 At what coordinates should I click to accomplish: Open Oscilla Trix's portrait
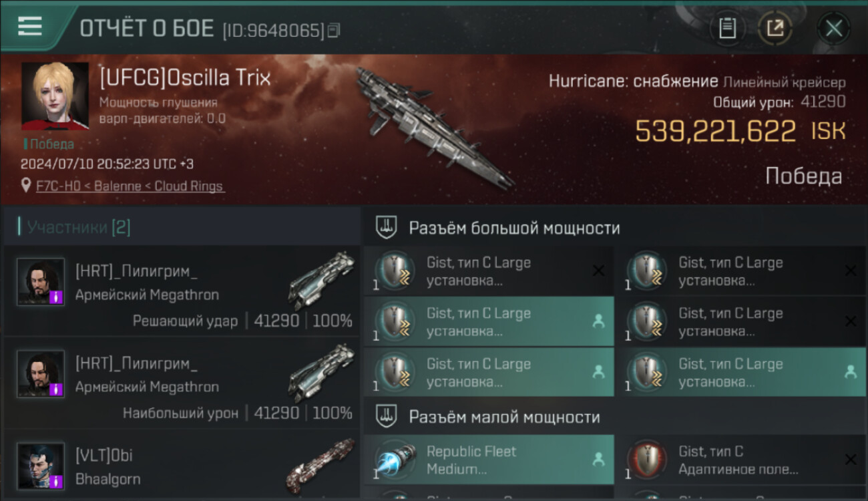pyautogui.click(x=55, y=96)
